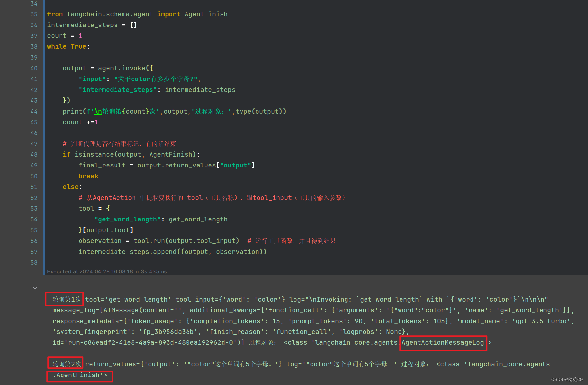Click 'tool.run' call on line 56
The height and width of the screenshot is (385, 588).
[x=149, y=241]
